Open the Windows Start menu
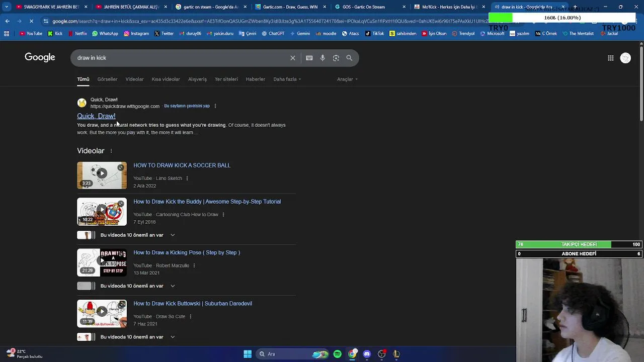Screen dimensions: 644x362 click(248, 354)
